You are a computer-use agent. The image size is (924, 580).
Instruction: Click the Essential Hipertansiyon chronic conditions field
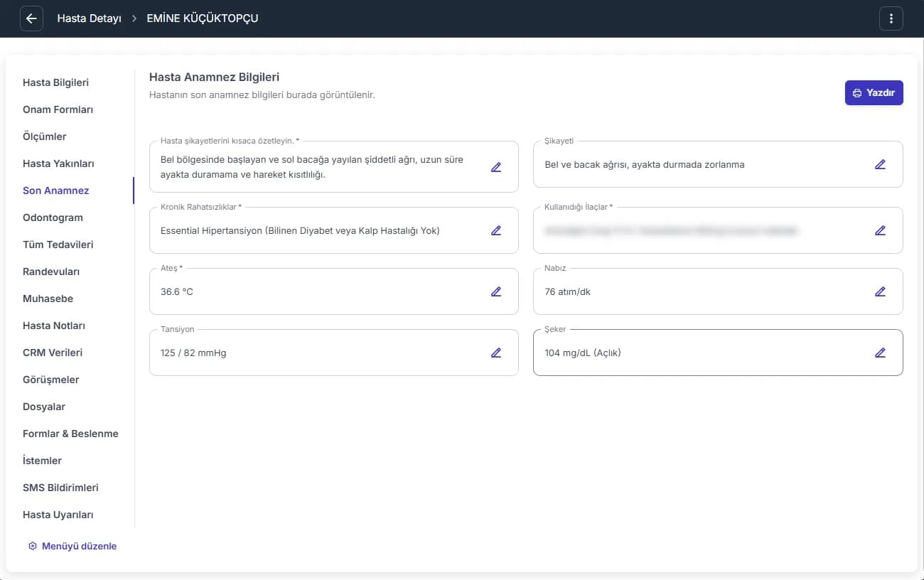click(334, 230)
